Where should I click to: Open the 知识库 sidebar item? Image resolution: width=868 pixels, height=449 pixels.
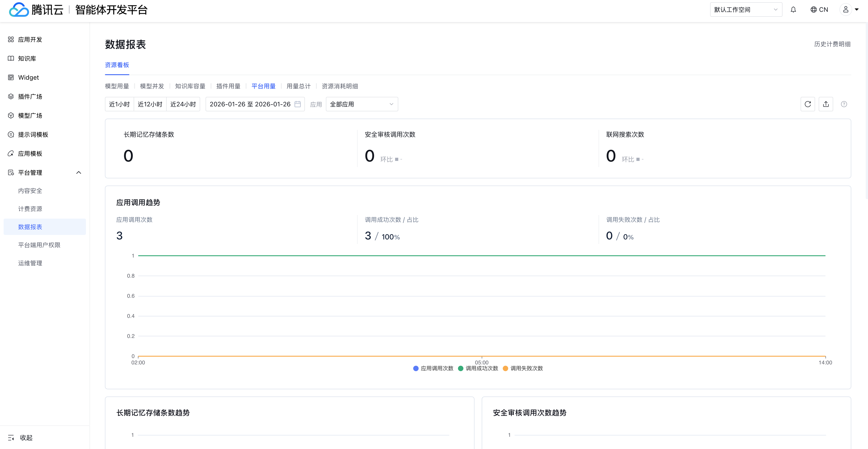(27, 59)
